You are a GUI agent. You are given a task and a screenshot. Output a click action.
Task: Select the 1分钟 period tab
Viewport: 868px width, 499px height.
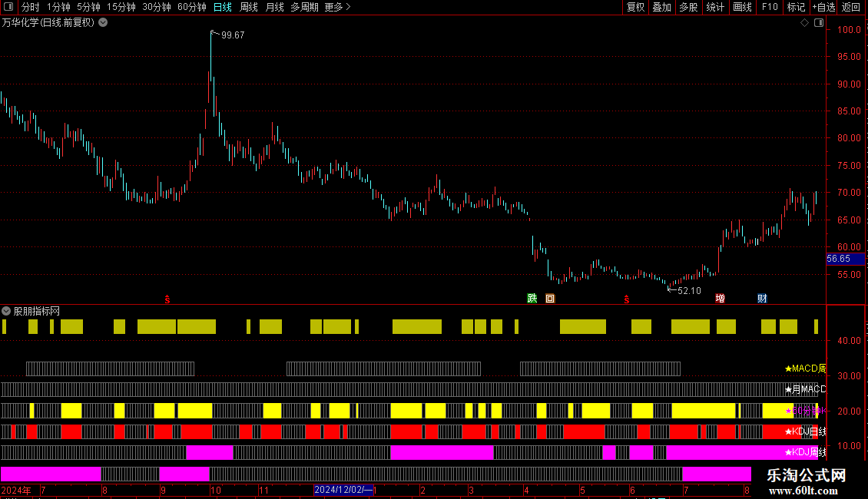click(x=58, y=7)
